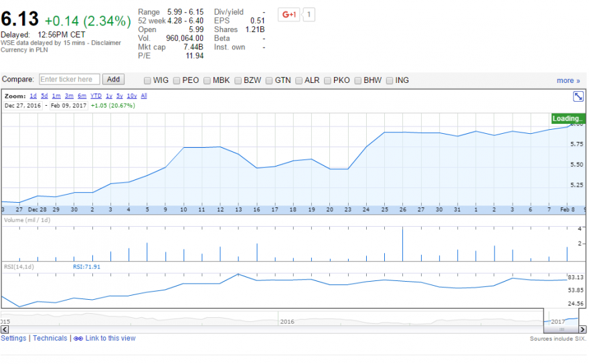Show All time zoom range
Screen dimensions: 589x364
(144, 96)
